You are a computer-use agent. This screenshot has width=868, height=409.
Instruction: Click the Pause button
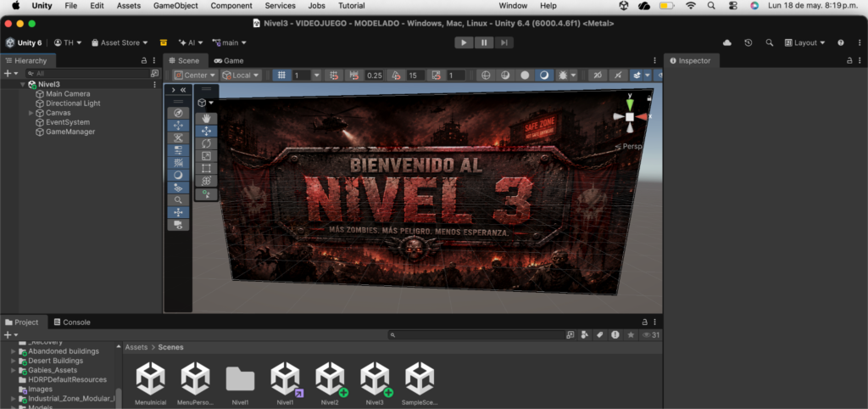(x=484, y=42)
